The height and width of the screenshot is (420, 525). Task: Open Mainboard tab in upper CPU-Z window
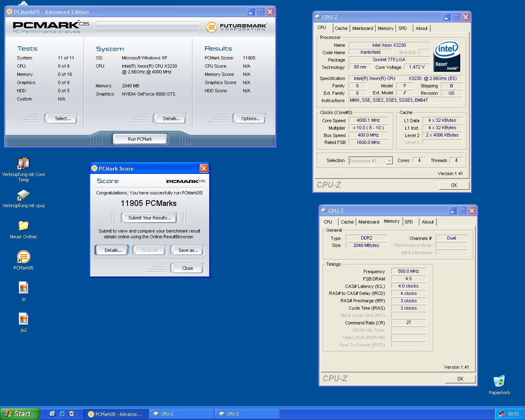pos(363,28)
